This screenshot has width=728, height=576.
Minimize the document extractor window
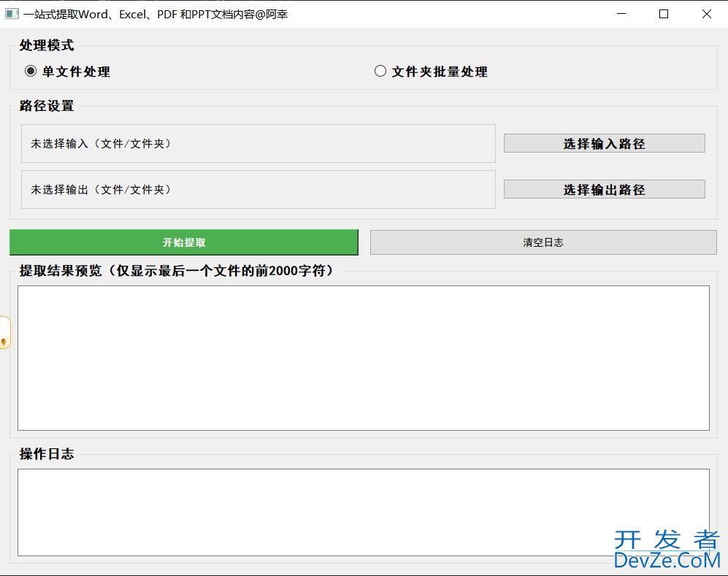point(621,14)
